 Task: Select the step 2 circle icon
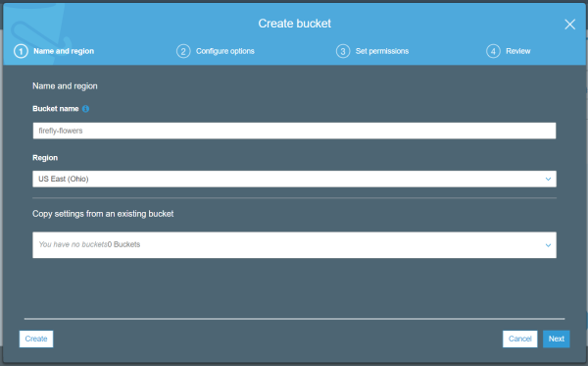pyautogui.click(x=183, y=51)
